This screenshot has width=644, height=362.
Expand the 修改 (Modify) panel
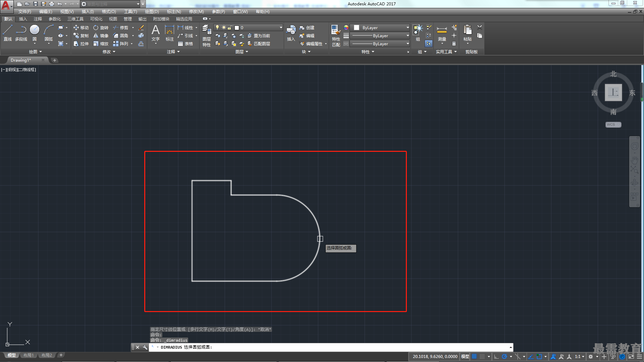pos(109,52)
